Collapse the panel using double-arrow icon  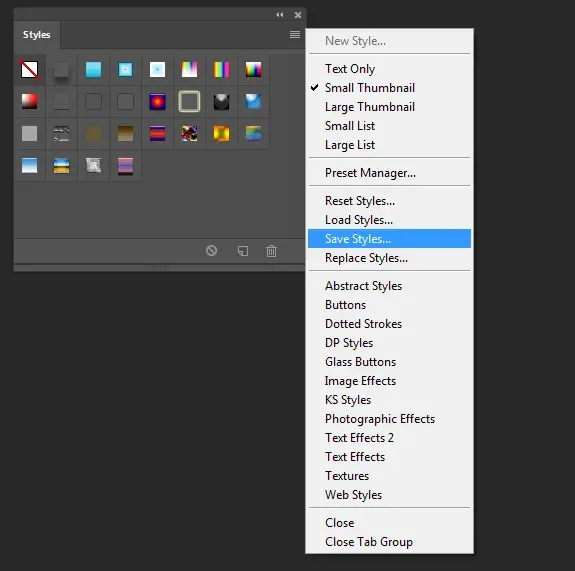pos(280,15)
